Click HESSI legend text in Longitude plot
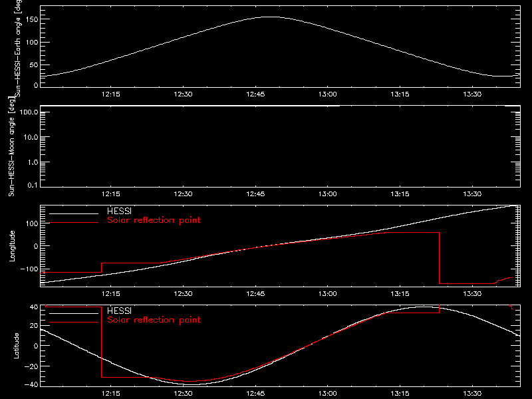The image size is (532, 399). pyautogui.click(x=119, y=211)
